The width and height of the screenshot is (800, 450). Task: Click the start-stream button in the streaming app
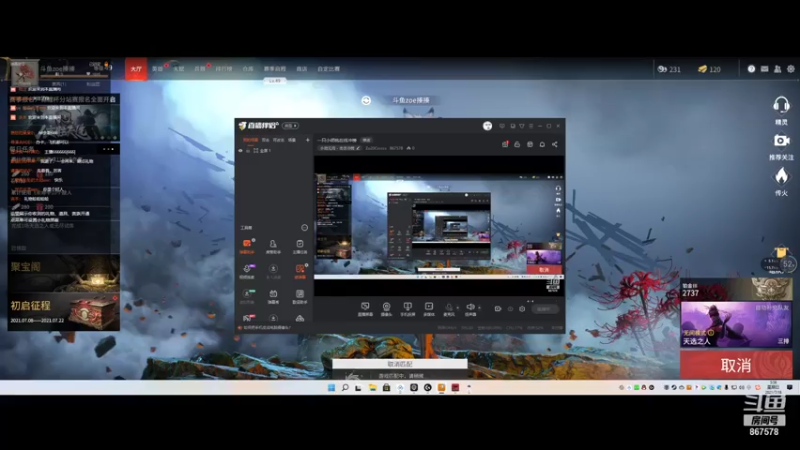tap(544, 309)
